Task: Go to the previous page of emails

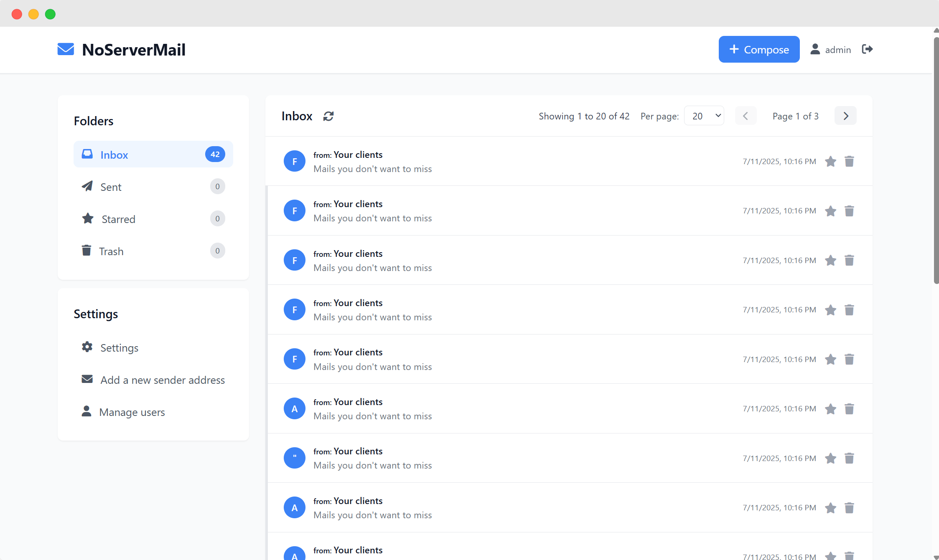Action: tap(746, 116)
